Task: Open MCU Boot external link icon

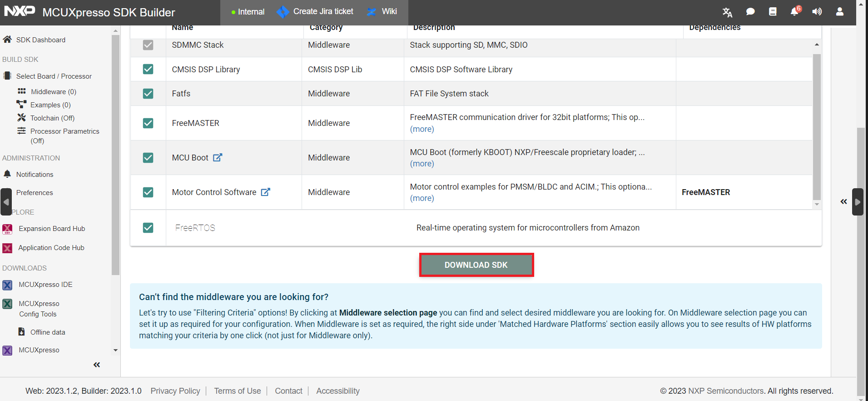Action: click(218, 157)
